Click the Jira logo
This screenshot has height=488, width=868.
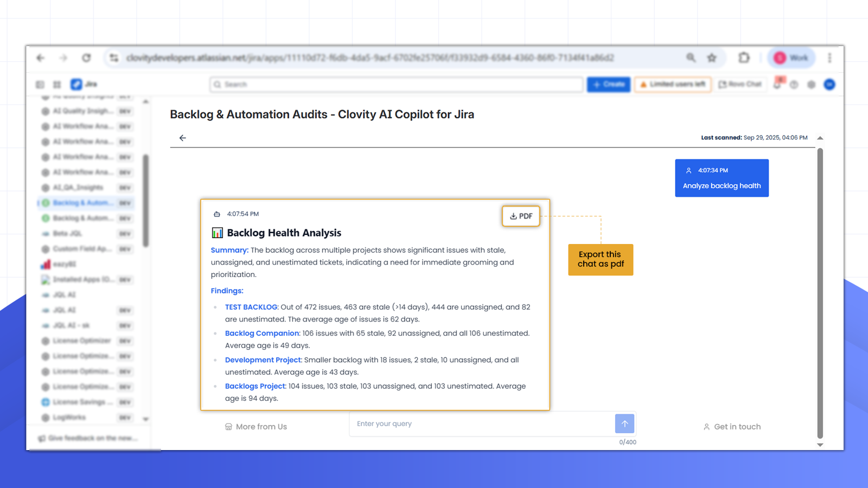84,84
